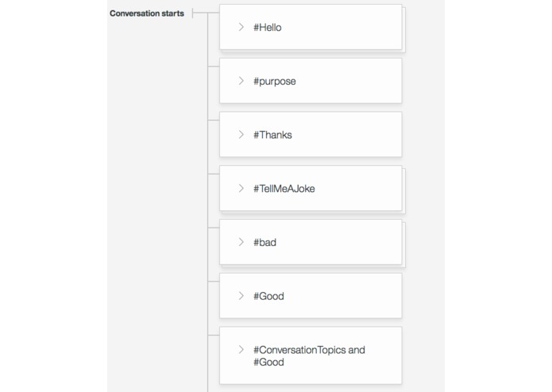
Task: Click stacked child card edge behind #bad
Action: (403, 245)
